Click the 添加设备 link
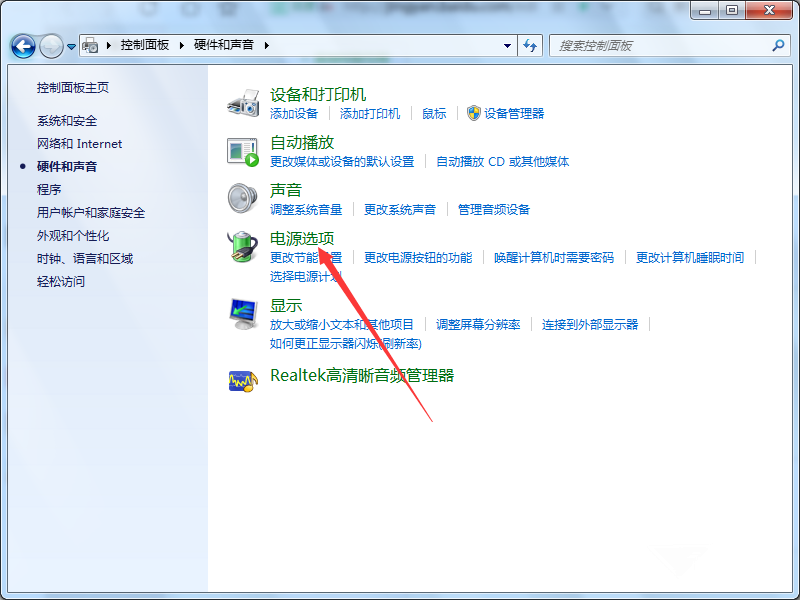 coord(294,113)
